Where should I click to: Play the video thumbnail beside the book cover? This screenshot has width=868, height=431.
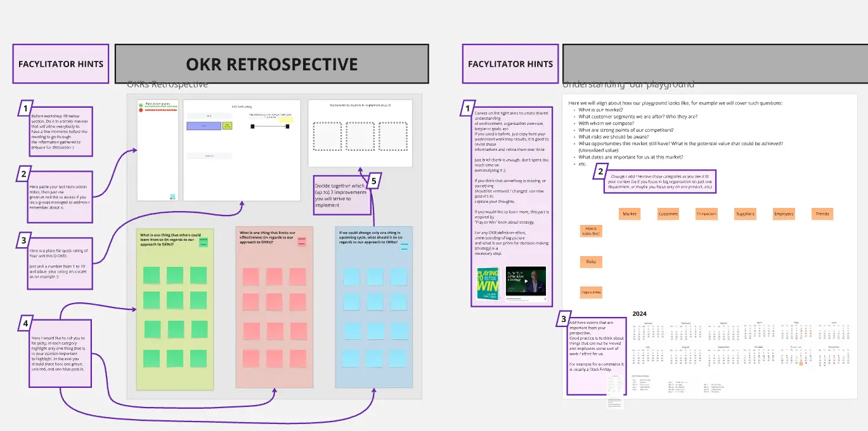[526, 283]
